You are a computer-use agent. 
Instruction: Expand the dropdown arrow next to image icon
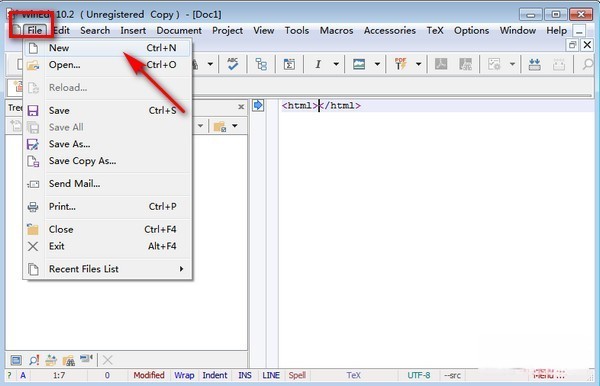[x=377, y=64]
